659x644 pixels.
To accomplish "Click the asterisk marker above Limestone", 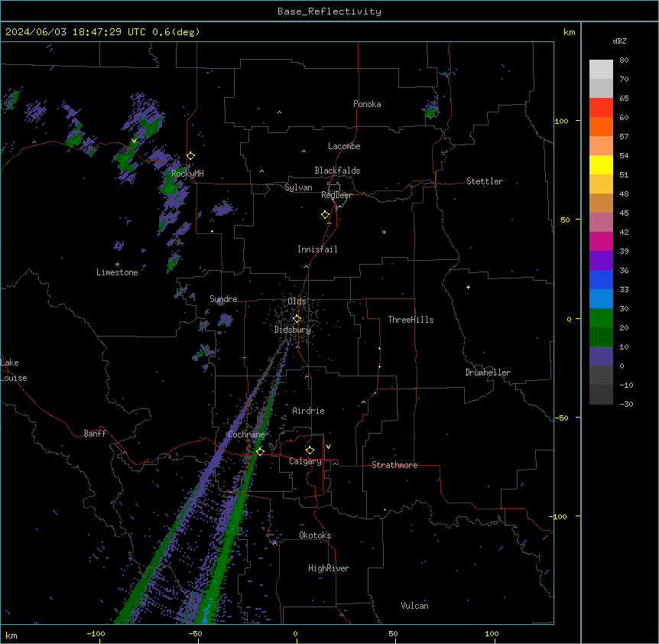I will [117, 265].
